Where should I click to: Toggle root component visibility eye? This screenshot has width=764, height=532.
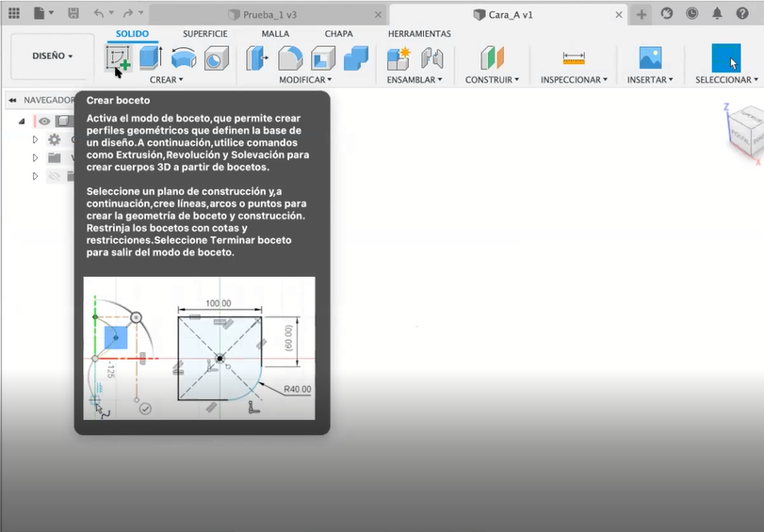[x=44, y=121]
